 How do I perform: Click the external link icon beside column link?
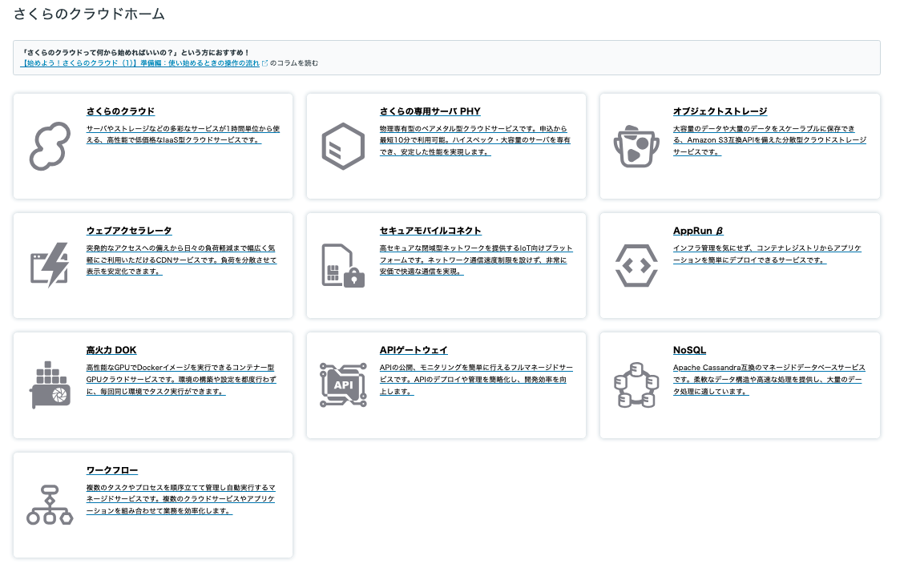(264, 63)
